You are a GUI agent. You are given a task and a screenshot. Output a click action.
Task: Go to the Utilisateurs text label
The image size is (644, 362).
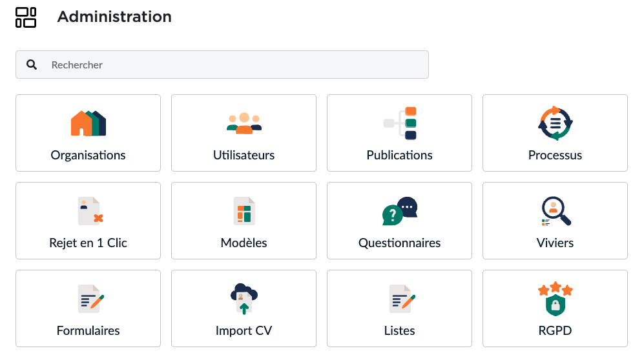point(244,155)
